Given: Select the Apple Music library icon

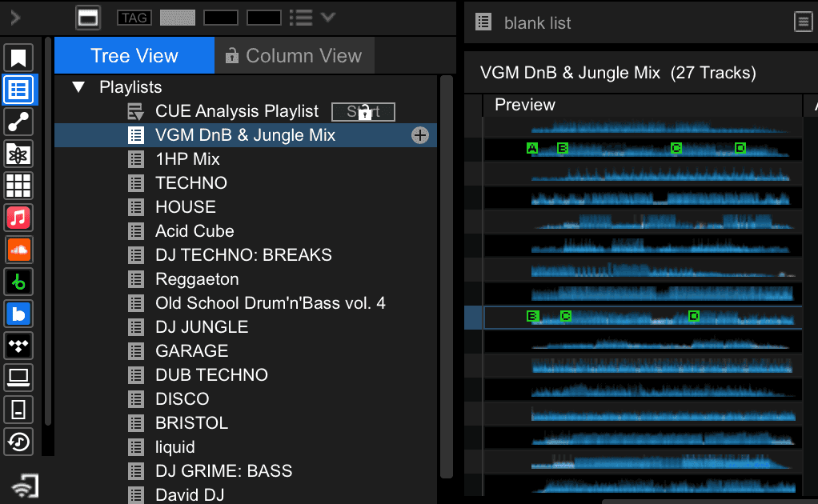Looking at the screenshot, I should [x=18, y=218].
